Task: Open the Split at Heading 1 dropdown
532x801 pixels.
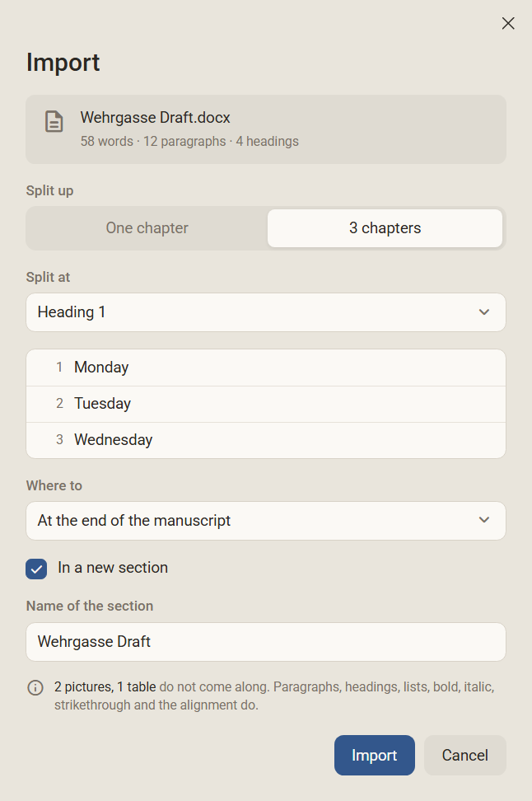Action: click(266, 312)
